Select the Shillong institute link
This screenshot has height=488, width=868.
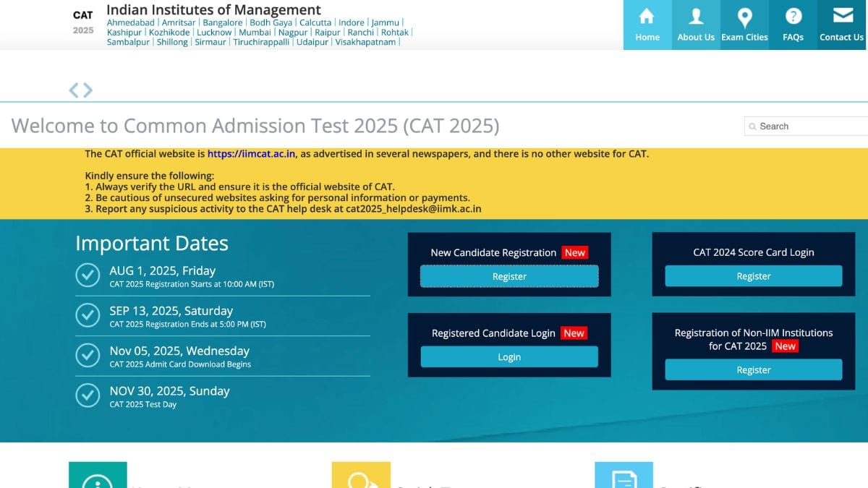tap(172, 42)
